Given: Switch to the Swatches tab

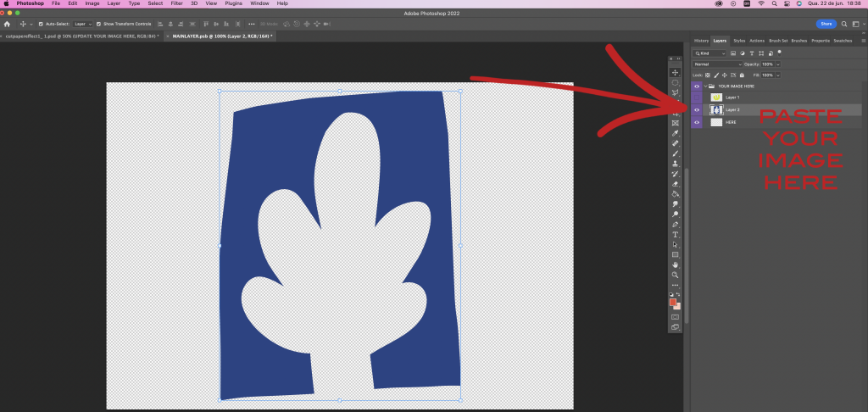Looking at the screenshot, I should click(843, 41).
